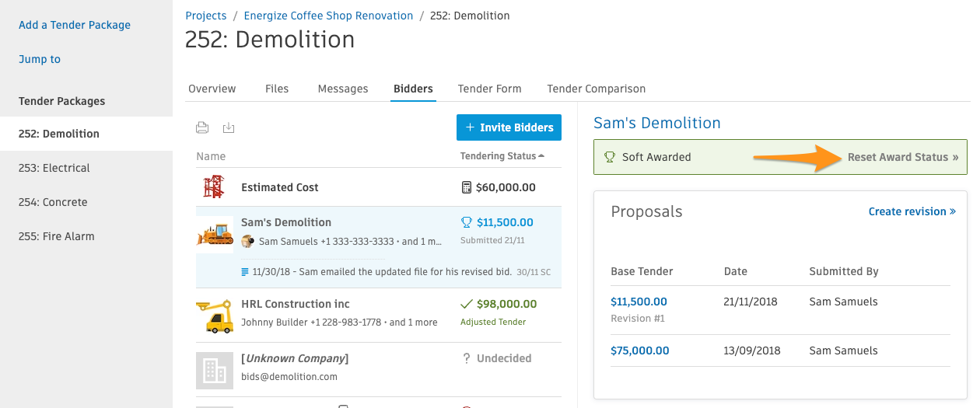
Task: Click Jump to in sidebar
Action: click(x=40, y=59)
